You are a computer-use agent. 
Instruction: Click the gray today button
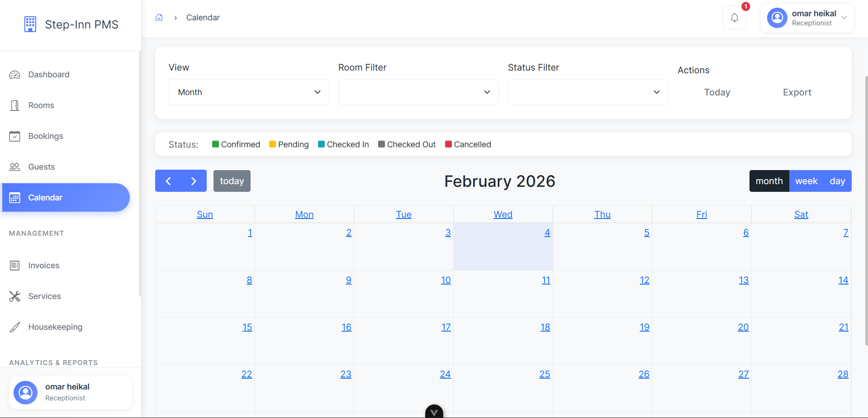tap(232, 181)
